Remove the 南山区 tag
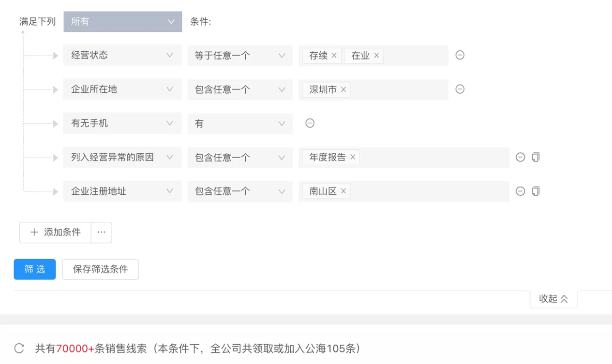612x364 pixels. [x=343, y=191]
